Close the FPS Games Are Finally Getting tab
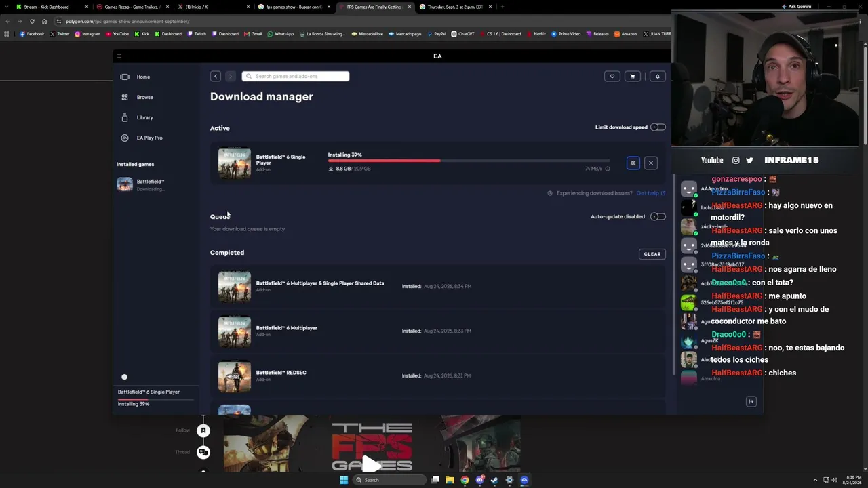868x488 pixels. 410,7
